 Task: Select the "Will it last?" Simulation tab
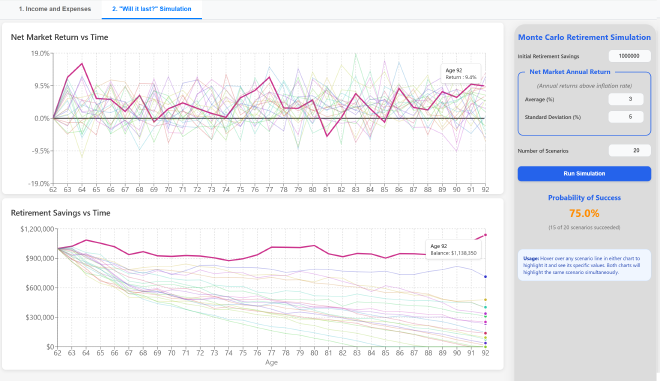(152, 9)
